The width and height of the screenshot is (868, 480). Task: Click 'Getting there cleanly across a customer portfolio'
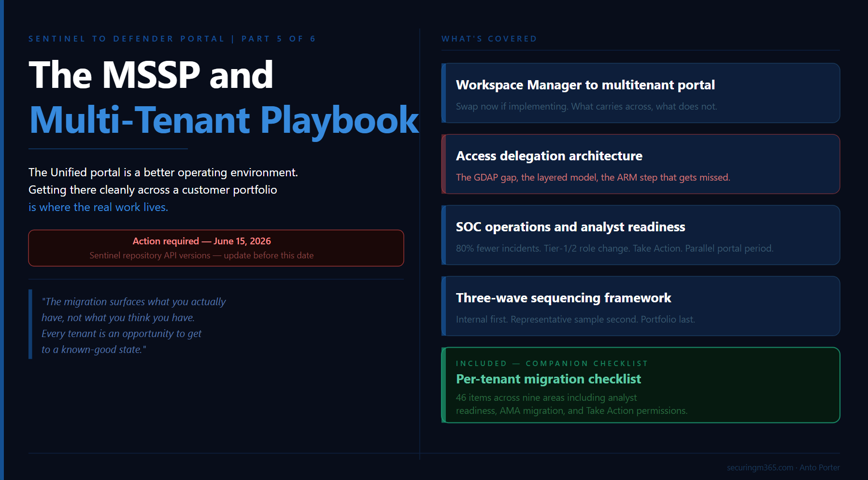coord(153,190)
